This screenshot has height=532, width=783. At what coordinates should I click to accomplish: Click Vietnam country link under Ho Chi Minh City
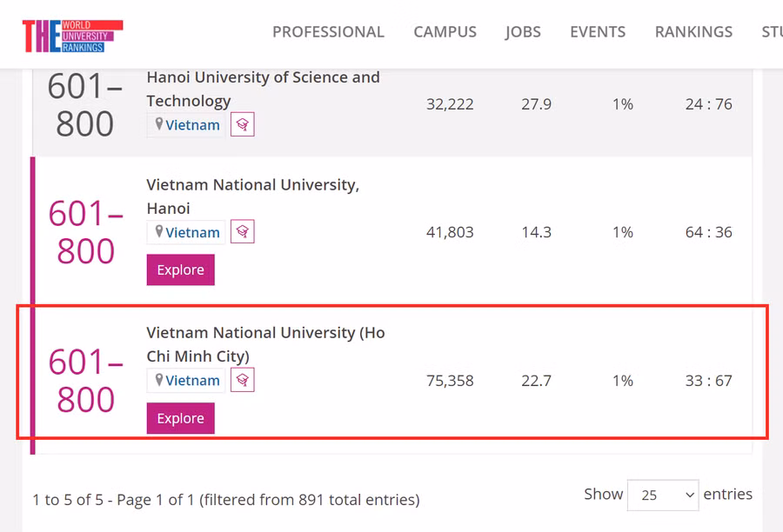(192, 381)
